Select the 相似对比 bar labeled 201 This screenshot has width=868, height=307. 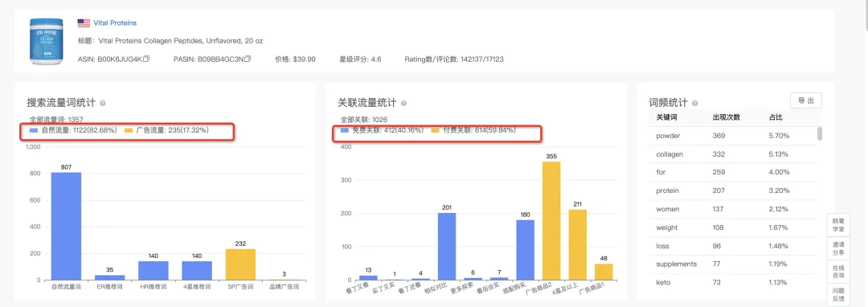pos(448,246)
